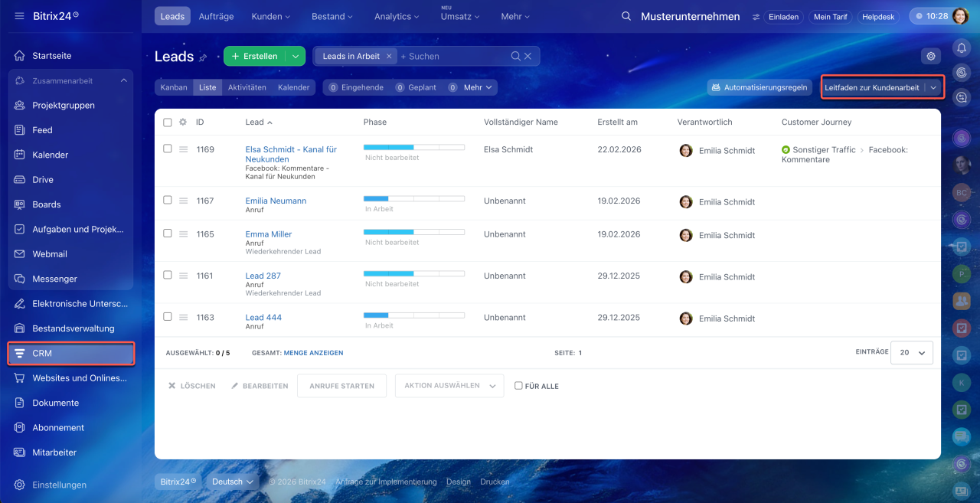Click the search magnifier in top bar
Screen dimensions: 980x503
coord(626,17)
